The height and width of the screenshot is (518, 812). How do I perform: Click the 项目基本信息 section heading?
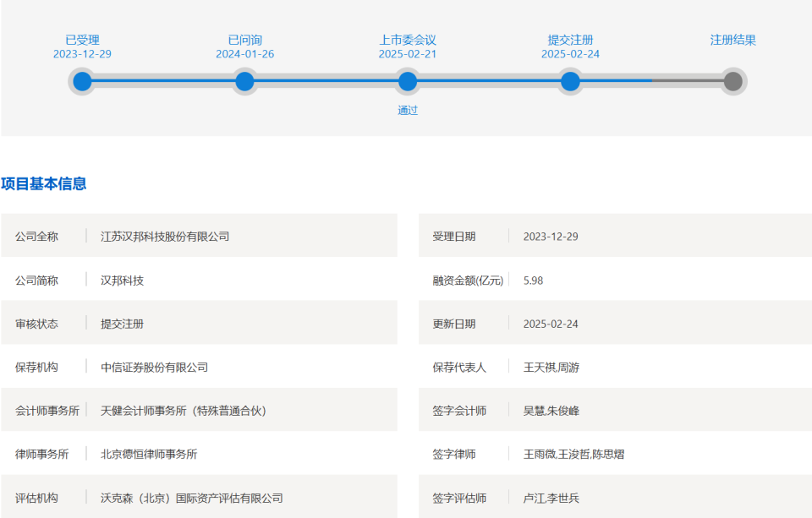pos(43,183)
